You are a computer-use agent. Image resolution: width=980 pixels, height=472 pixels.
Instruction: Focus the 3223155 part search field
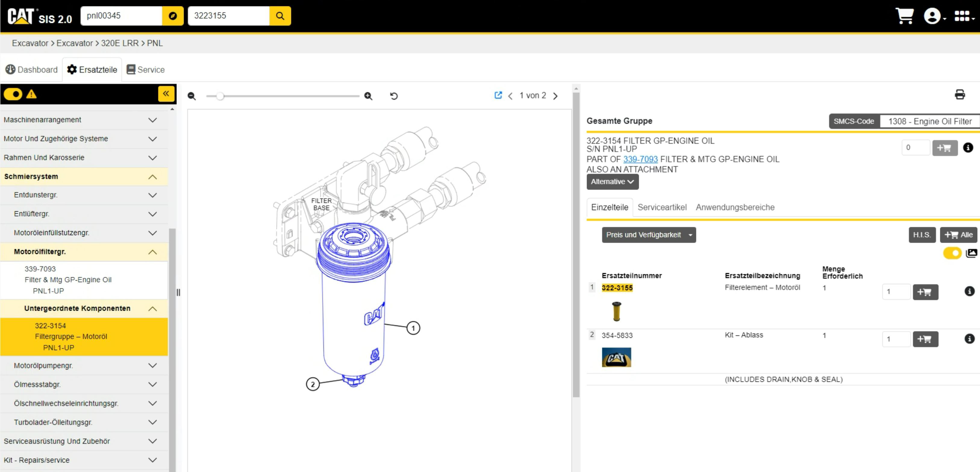pos(228,16)
